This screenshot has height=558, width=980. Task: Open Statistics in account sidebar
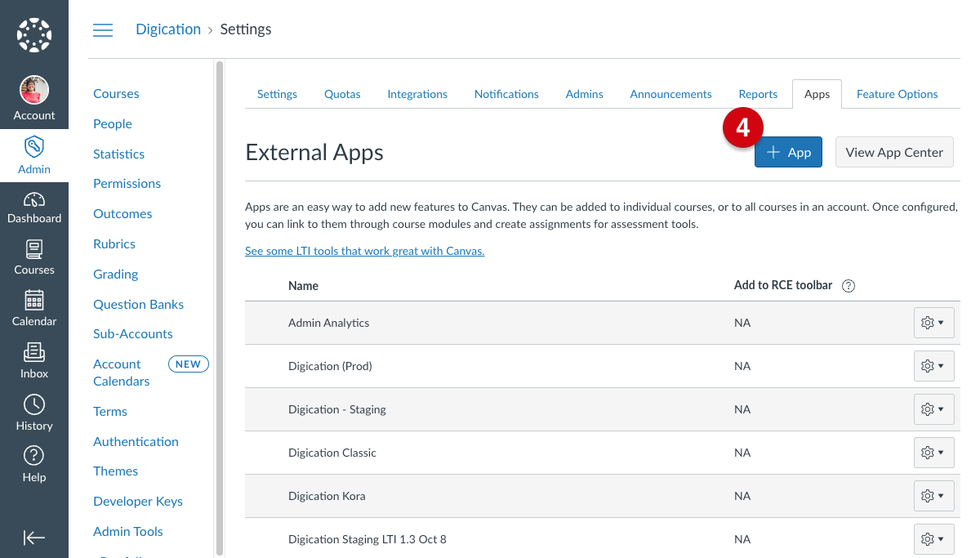pyautogui.click(x=118, y=154)
